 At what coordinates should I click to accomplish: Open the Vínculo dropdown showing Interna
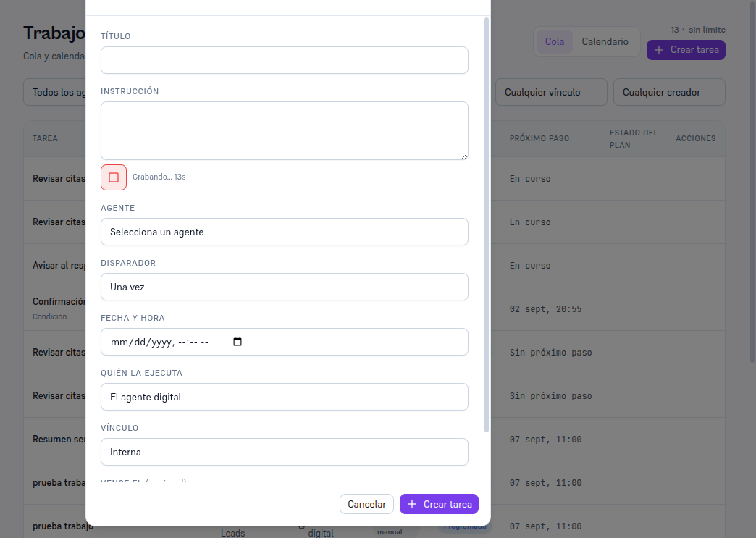click(285, 452)
